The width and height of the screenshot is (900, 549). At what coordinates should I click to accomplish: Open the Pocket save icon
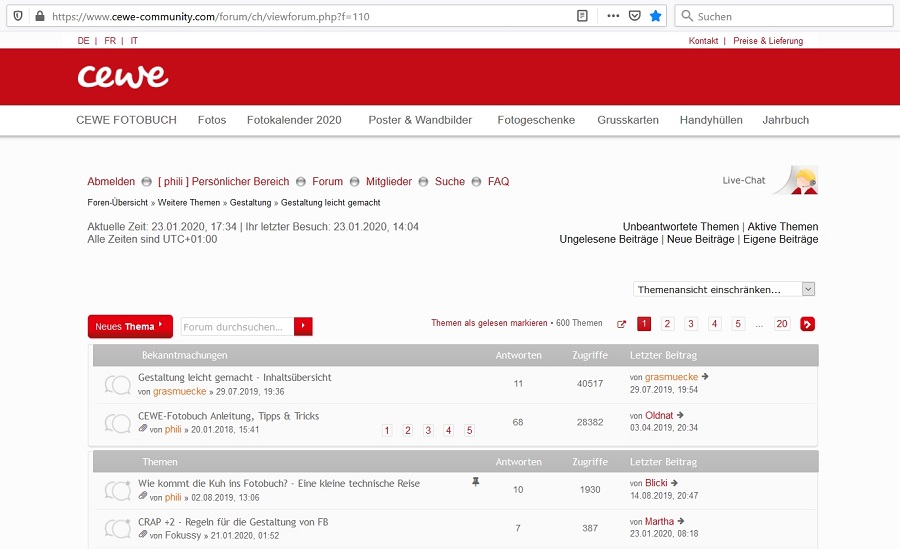pos(634,16)
